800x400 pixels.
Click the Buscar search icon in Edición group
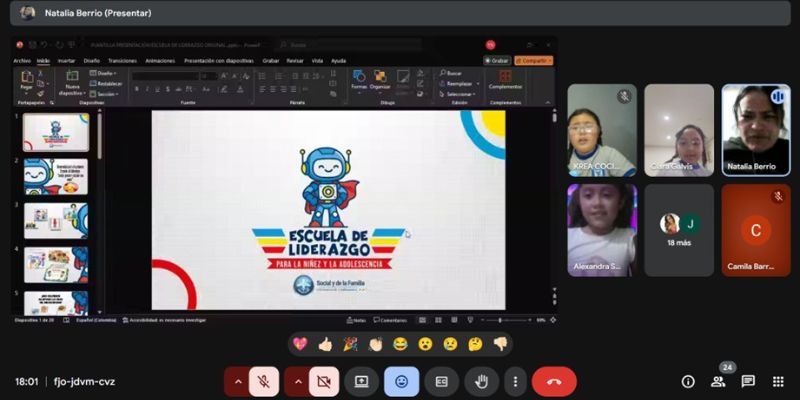pos(451,73)
